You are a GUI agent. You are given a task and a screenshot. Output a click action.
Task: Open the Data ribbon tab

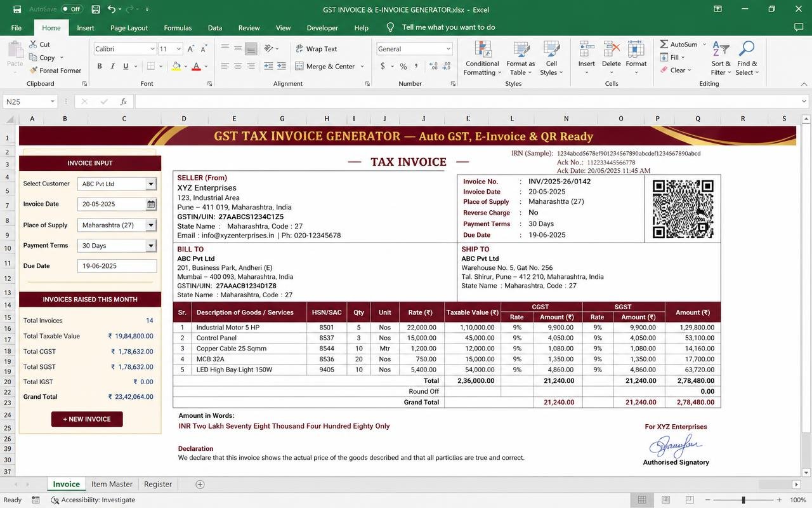click(x=215, y=28)
